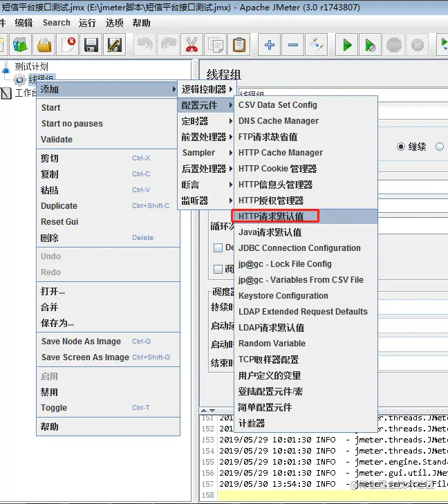The image size is (448, 504).
Task: Click the Expand All plus icon
Action: [x=270, y=45]
